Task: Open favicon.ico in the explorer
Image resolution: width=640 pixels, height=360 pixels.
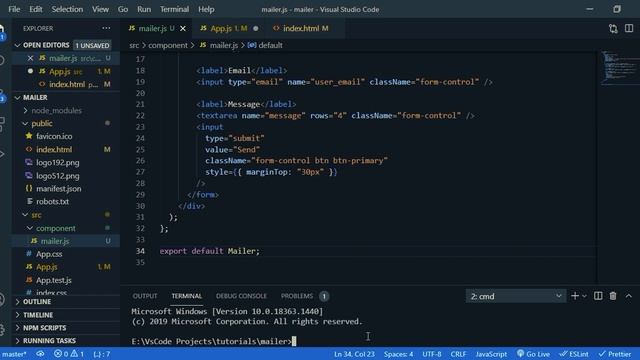Action: click(54, 136)
